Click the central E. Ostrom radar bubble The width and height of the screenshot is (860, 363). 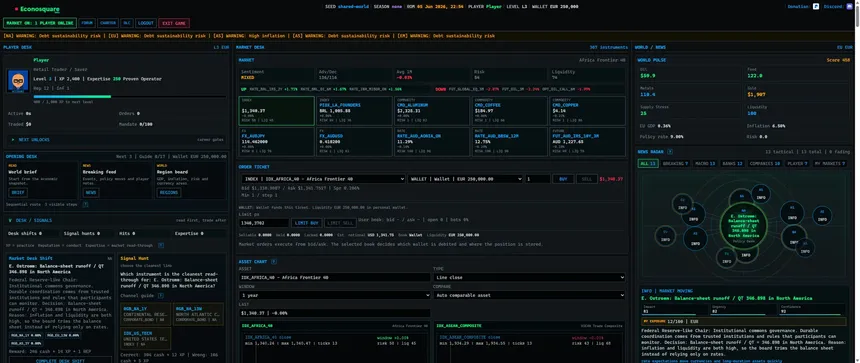click(x=744, y=225)
